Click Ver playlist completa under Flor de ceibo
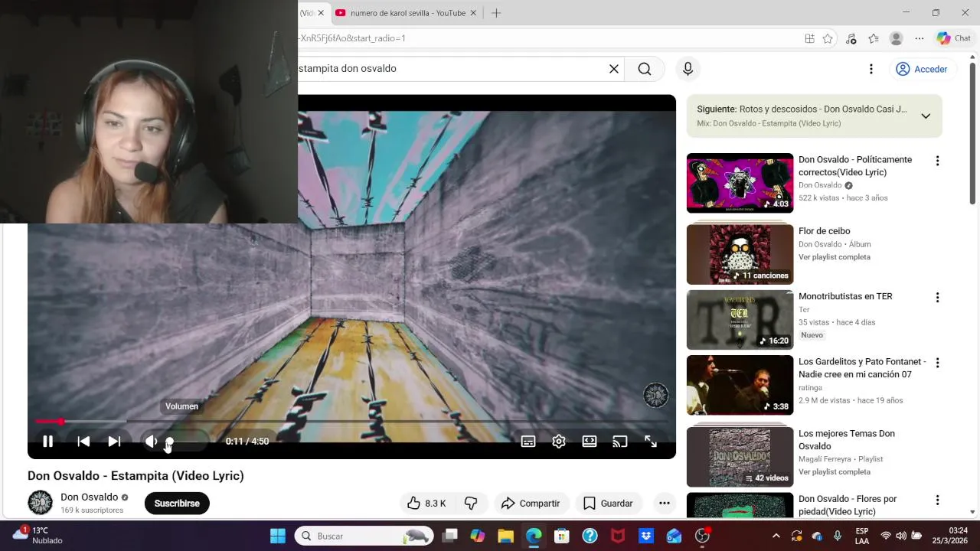 835,257
